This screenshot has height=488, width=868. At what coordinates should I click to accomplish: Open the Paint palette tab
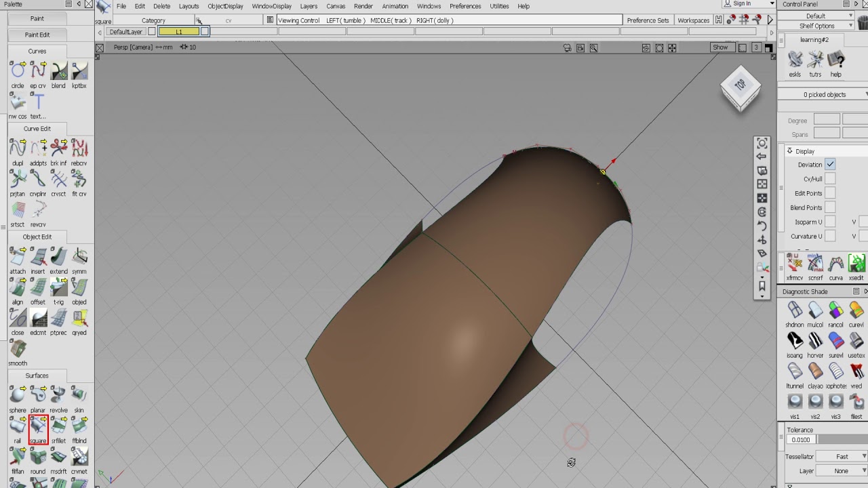[x=37, y=18]
